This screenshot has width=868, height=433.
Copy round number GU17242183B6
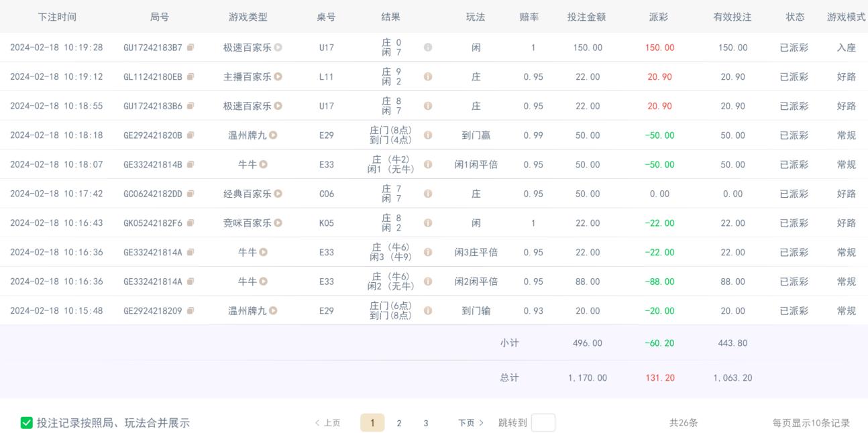(191, 106)
